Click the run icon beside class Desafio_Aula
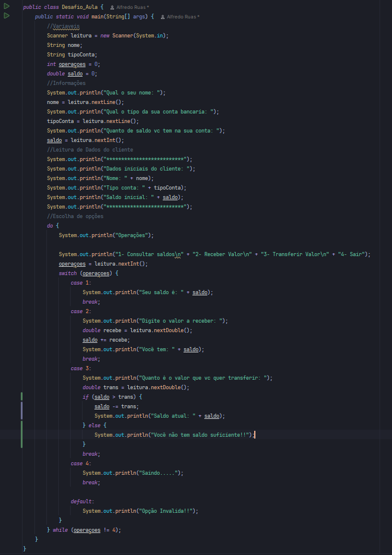The width and height of the screenshot is (392, 555). pyautogui.click(x=7, y=7)
